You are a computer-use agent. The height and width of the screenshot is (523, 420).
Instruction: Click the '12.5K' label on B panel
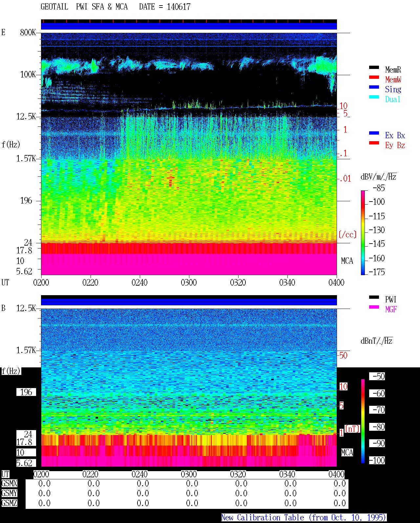26,308
